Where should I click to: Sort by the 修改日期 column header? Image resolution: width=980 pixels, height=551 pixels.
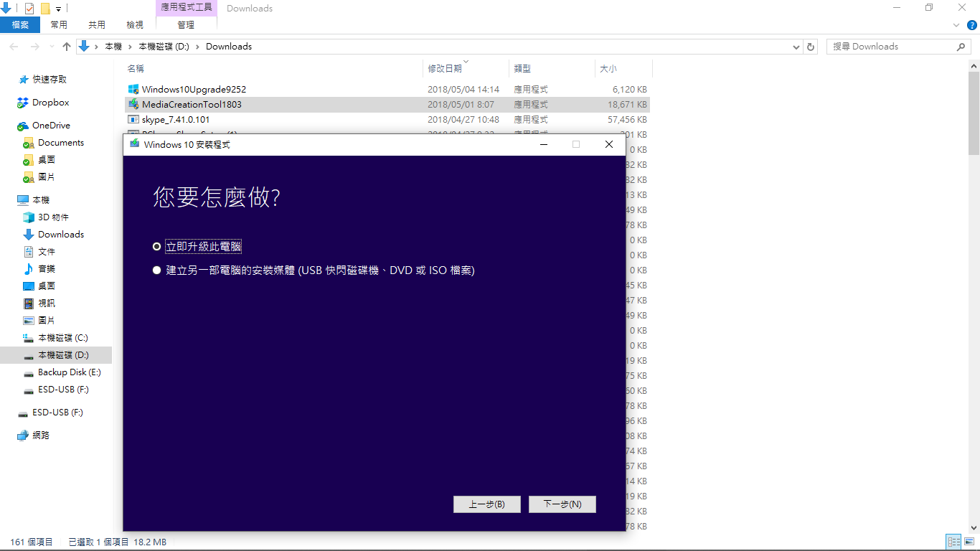pos(466,69)
